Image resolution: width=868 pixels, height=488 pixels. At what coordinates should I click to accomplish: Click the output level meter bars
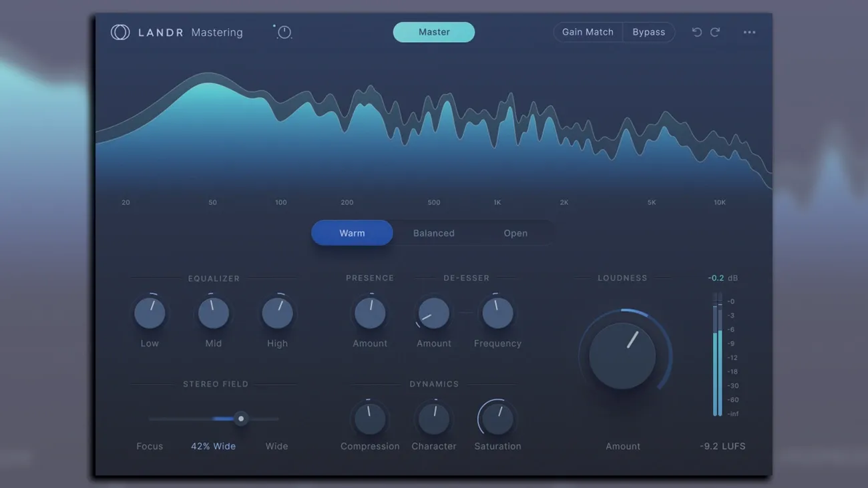point(717,354)
